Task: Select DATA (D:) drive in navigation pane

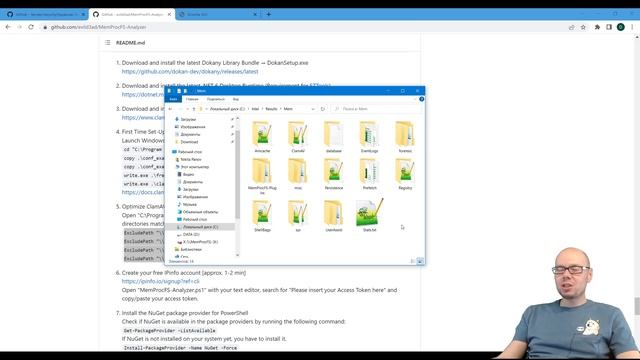Action: coord(191,234)
